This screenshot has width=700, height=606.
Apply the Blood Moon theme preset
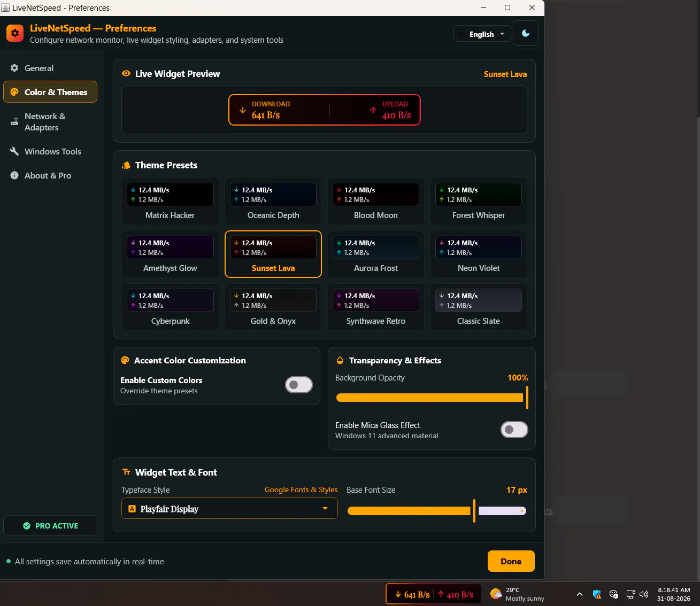coord(376,201)
